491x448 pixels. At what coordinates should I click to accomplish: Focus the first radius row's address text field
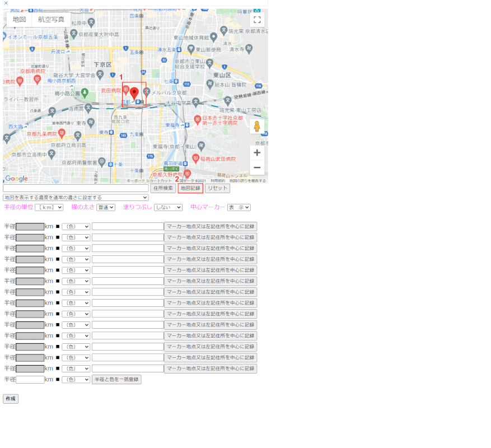pos(128,226)
